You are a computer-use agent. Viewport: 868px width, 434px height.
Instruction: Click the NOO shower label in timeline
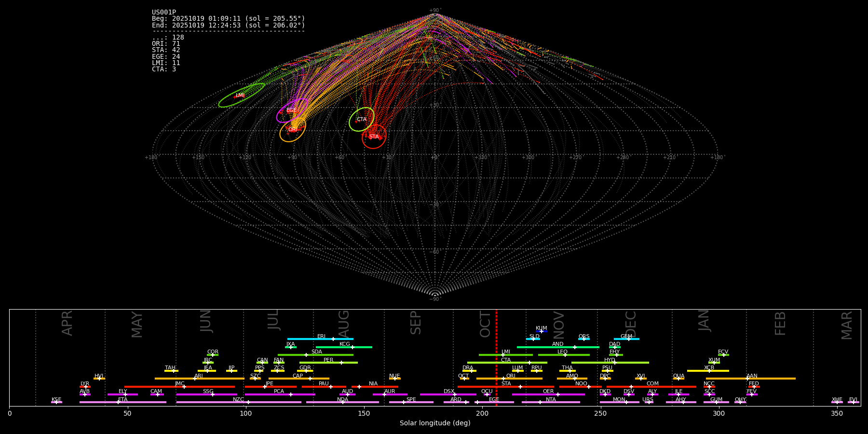click(581, 383)
